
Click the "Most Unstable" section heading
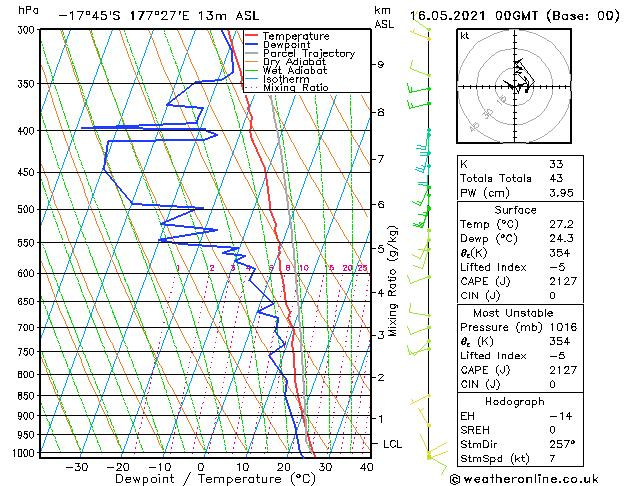coord(513,314)
